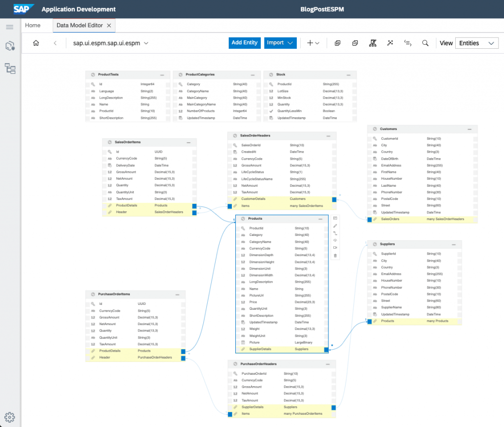This screenshot has height=427, width=504.
Task: Open the hierarchy tree sidebar icon
Action: tap(10, 68)
